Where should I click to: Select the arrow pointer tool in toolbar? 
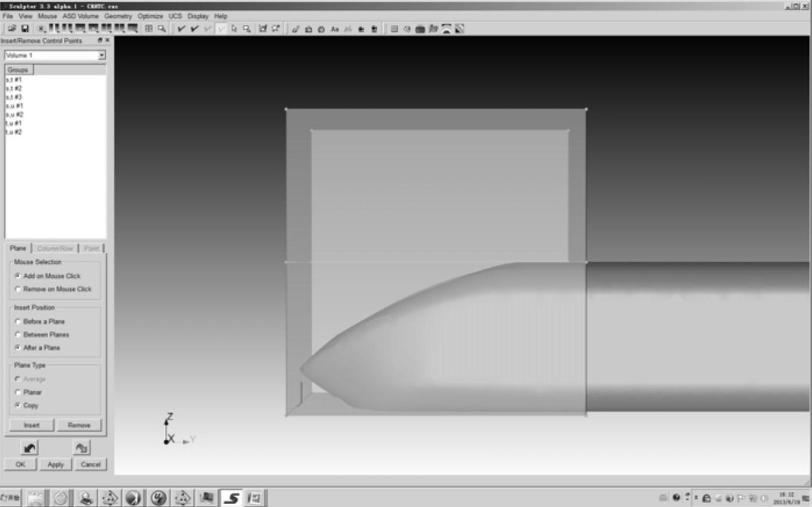click(x=234, y=28)
